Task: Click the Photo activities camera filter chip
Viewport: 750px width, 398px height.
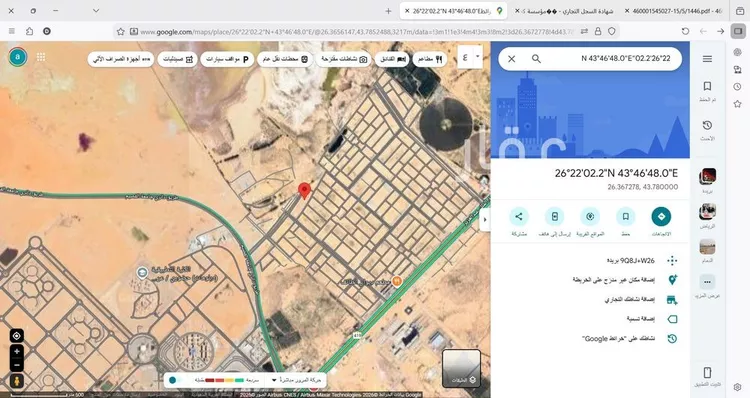Action: coord(344,59)
